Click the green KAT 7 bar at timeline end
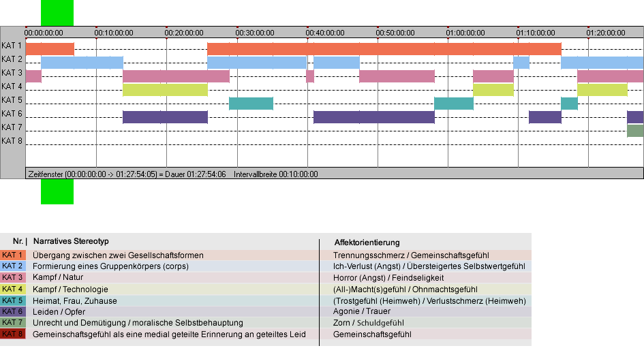644x361 pixels. coord(635,130)
